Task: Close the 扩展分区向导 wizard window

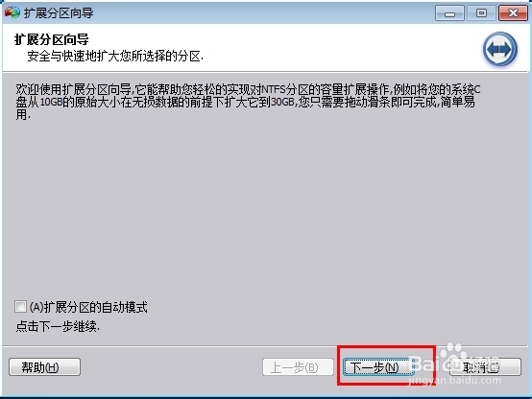Action: (x=513, y=13)
